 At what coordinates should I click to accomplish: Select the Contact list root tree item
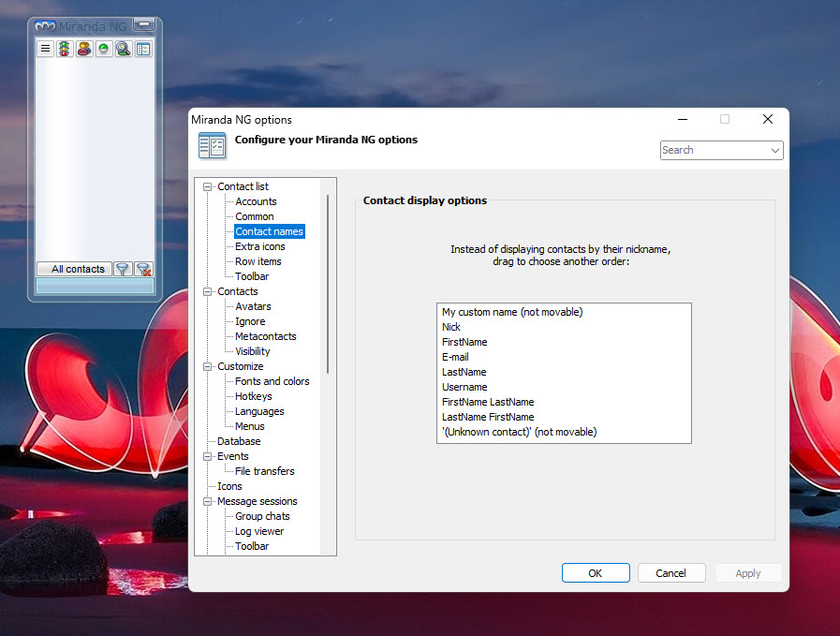coord(243,186)
